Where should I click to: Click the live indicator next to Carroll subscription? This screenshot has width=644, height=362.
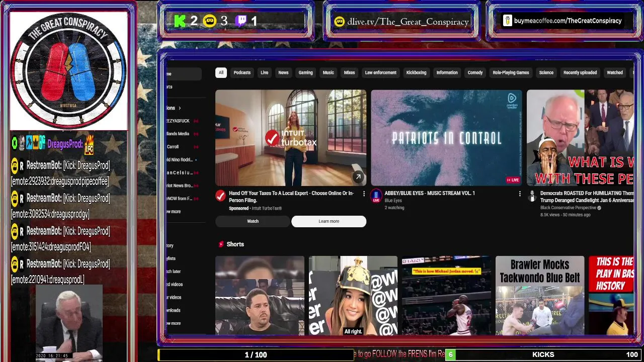(196, 147)
